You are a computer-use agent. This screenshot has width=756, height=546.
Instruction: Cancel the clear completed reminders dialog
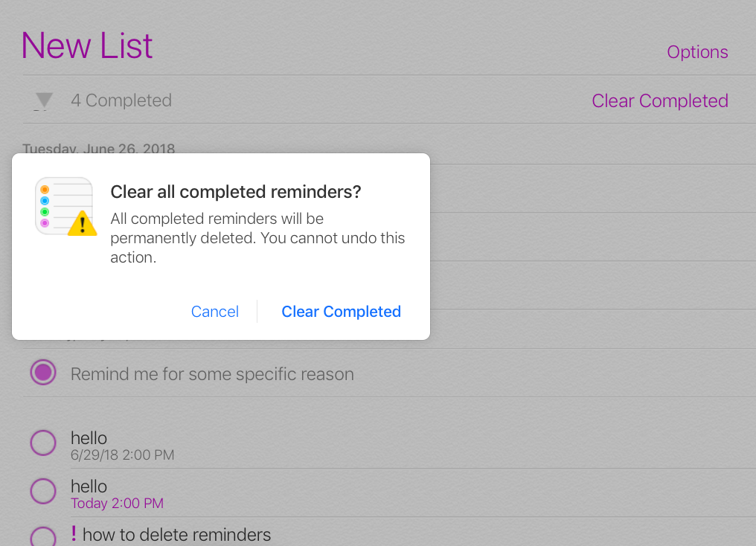[214, 312]
